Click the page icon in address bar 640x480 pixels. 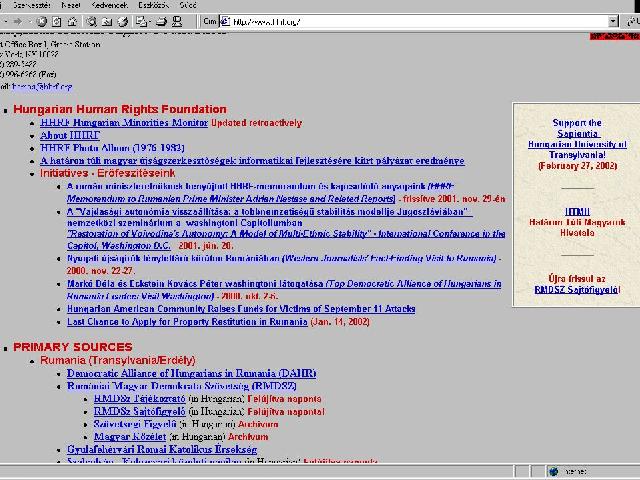click(225, 22)
